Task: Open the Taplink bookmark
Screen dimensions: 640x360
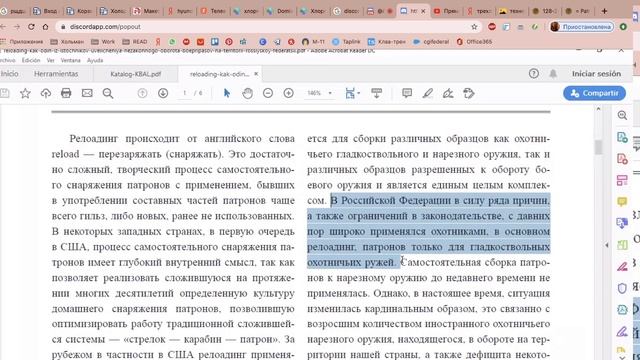Action: 346,42
